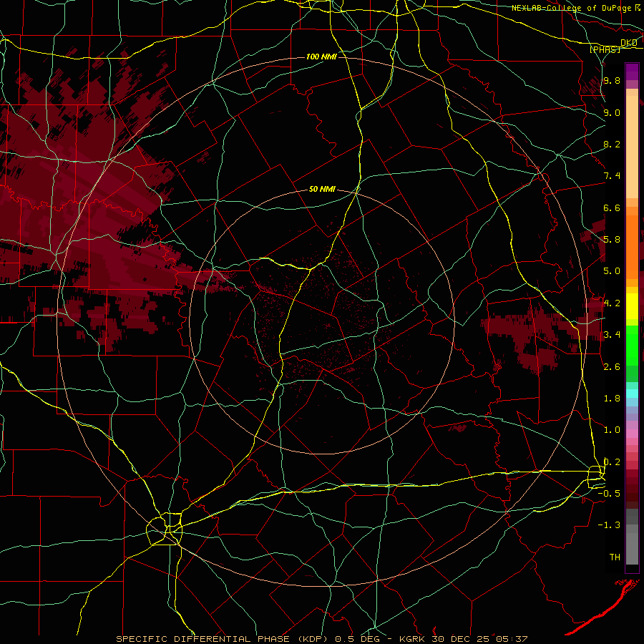644x644 pixels.
Task: Click the TH threshold label on legend
Action: [x=615, y=557]
